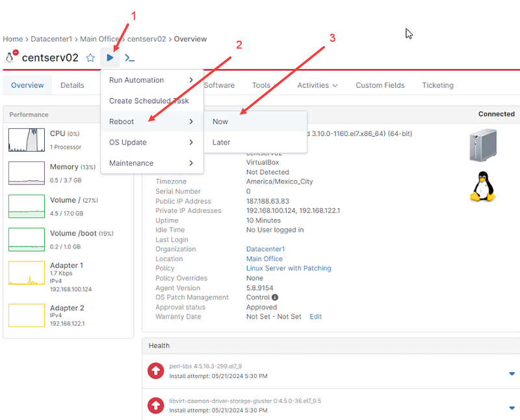Expand the Run Automation submenu
The width and height of the screenshot is (520, 420).
click(x=151, y=80)
